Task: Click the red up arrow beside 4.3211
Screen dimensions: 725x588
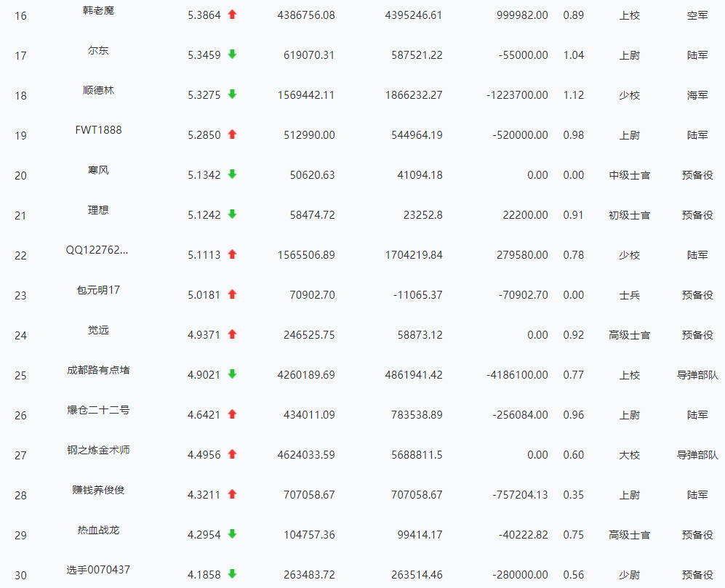Action: (232, 495)
